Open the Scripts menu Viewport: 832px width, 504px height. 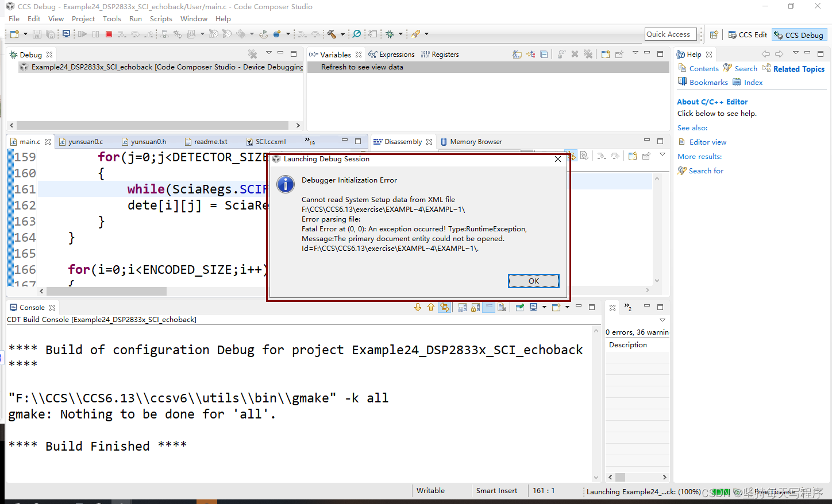click(161, 19)
